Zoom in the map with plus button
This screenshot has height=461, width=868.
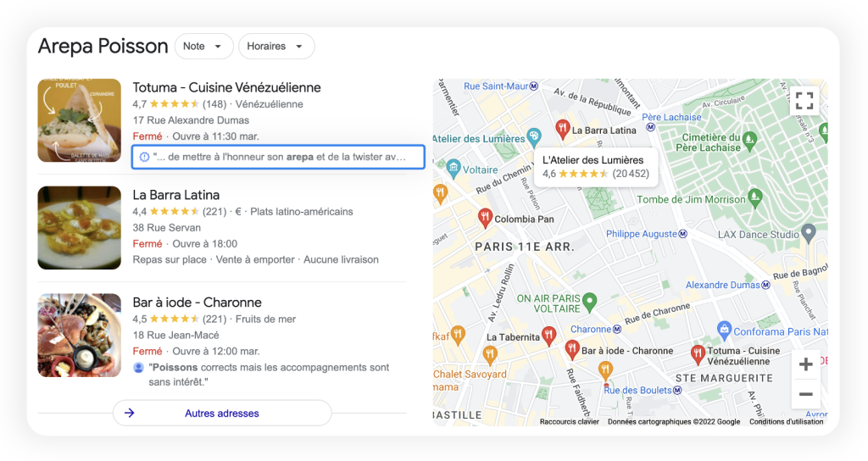[x=806, y=364]
